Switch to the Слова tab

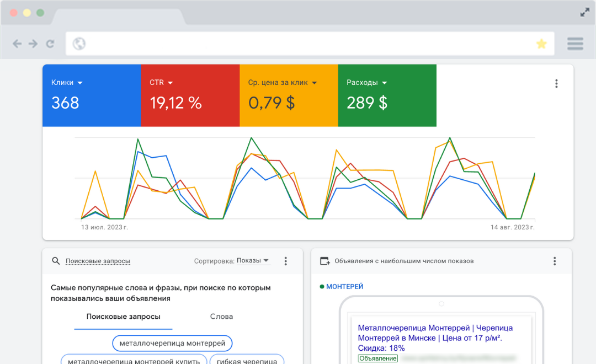221,317
